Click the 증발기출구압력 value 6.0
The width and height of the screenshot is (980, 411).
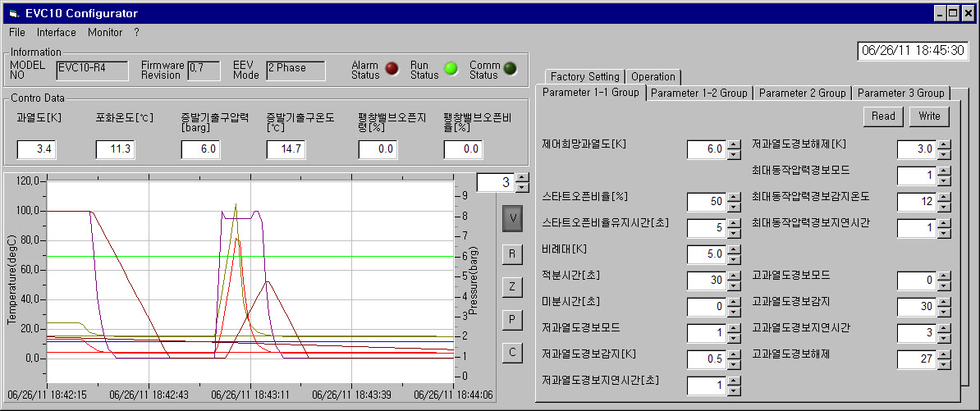(x=200, y=150)
